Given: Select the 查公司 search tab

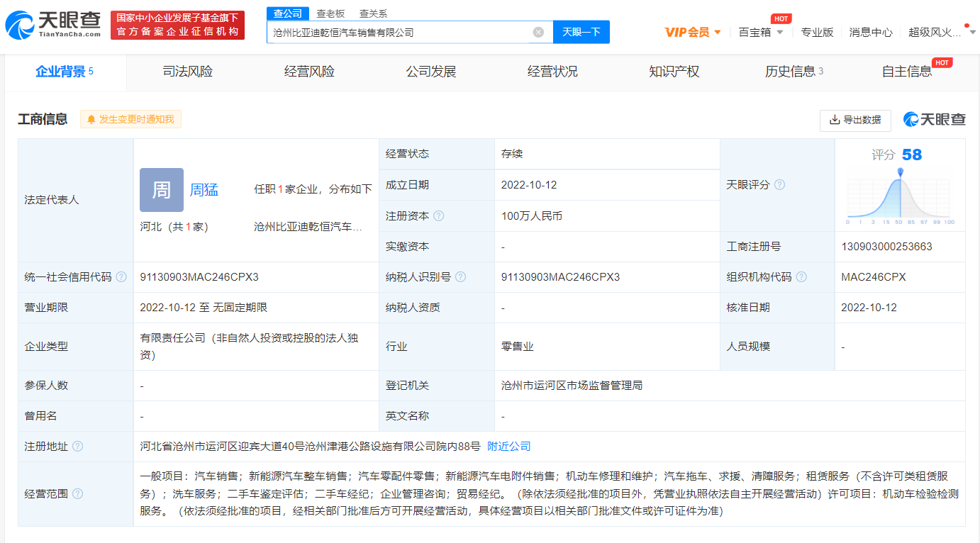Looking at the screenshot, I should click(288, 13).
